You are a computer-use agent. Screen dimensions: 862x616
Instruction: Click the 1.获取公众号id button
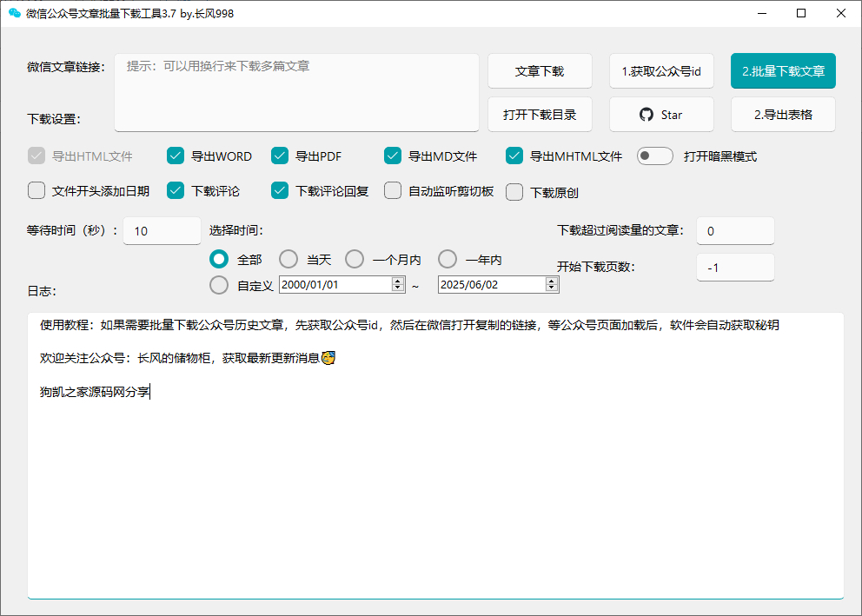(x=661, y=70)
